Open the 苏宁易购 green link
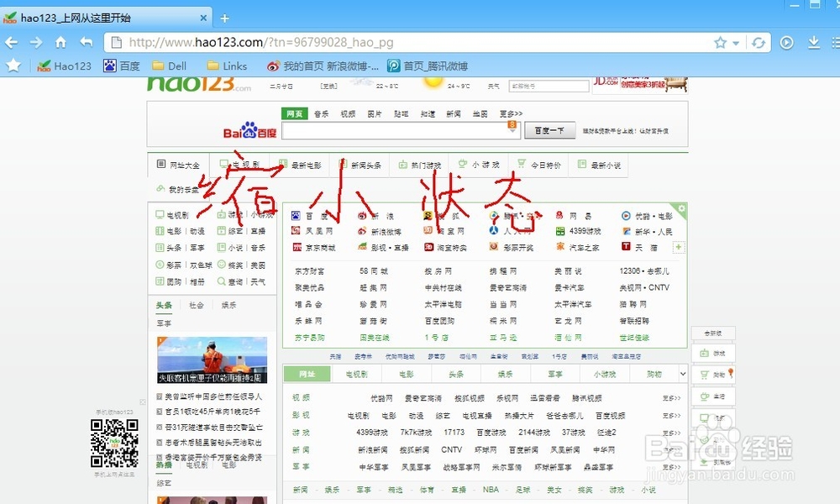The image size is (840, 504). (x=310, y=338)
